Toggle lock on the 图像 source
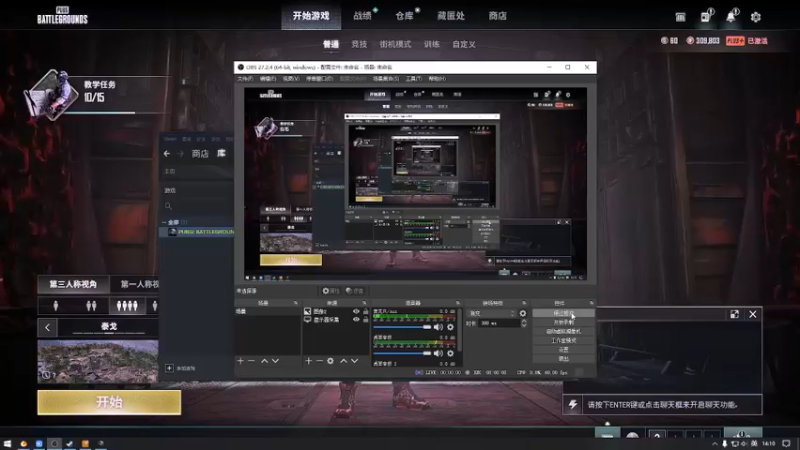This screenshot has width=800, height=450. point(365,311)
